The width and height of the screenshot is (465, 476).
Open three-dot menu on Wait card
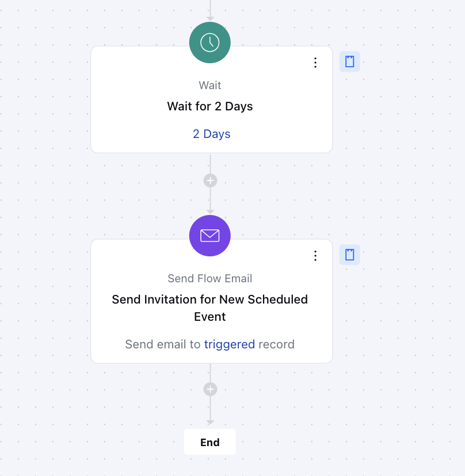point(315,63)
